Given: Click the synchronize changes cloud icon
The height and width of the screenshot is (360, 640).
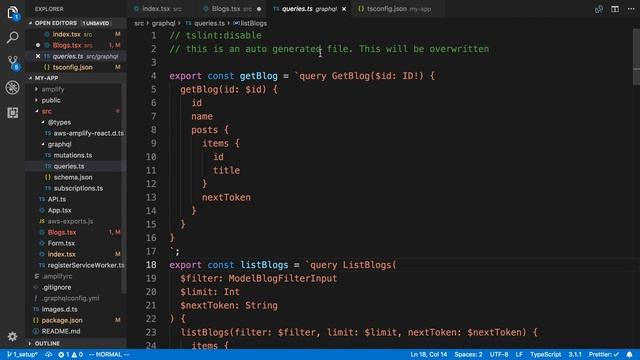Looking at the screenshot, I should pos(49,354).
